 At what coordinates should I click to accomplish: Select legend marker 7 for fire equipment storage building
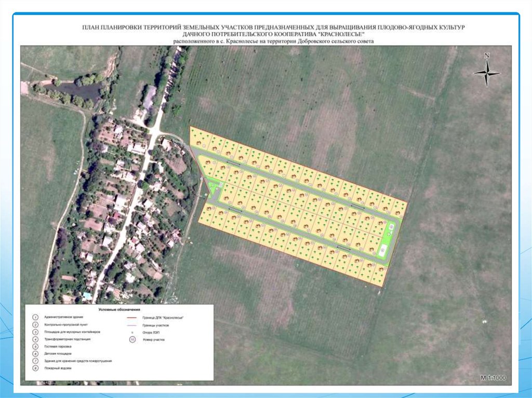point(35,360)
